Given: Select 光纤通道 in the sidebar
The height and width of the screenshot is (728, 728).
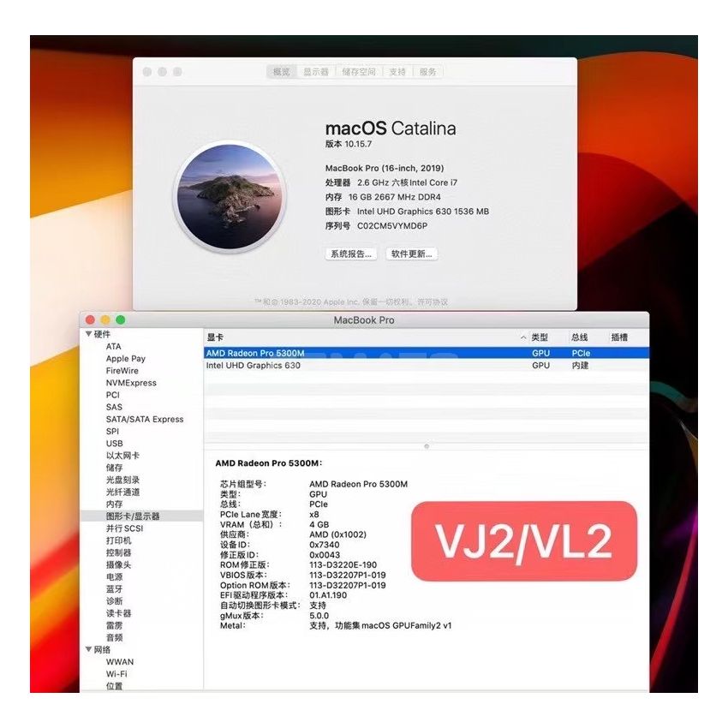Looking at the screenshot, I should pos(123,492).
